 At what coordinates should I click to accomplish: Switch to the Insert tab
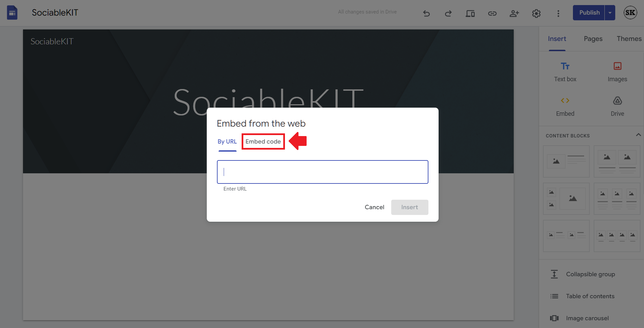pyautogui.click(x=557, y=39)
